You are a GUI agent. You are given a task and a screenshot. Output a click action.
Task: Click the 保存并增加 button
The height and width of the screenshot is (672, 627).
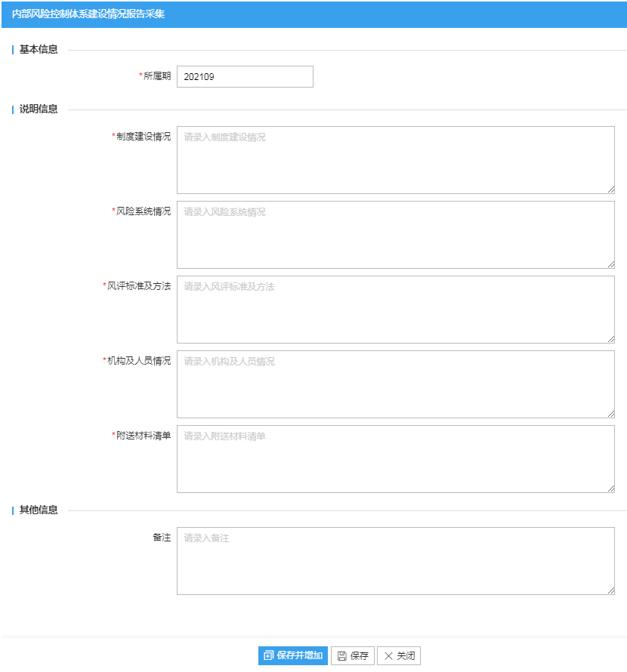coord(293,655)
